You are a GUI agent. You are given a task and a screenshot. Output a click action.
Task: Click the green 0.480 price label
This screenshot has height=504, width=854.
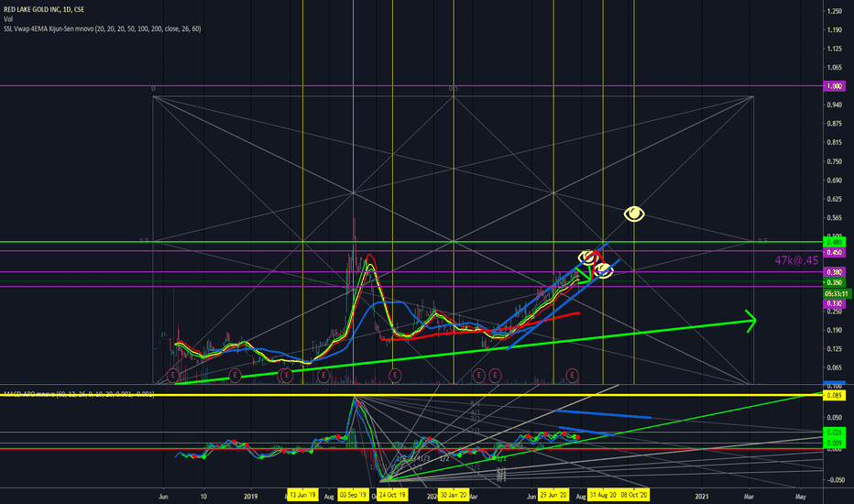(x=834, y=242)
